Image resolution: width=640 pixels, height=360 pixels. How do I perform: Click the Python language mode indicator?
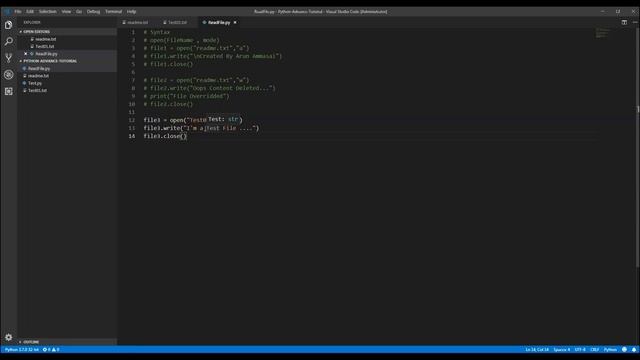coord(610,350)
